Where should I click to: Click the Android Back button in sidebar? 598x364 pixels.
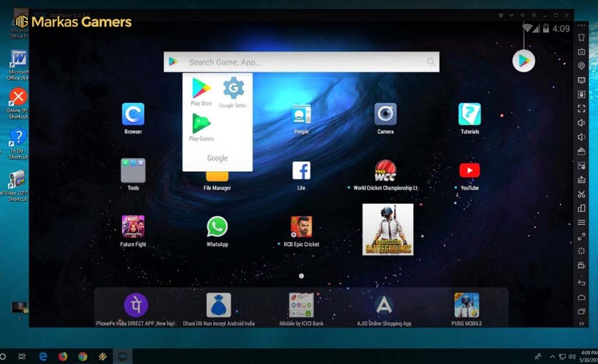(x=581, y=282)
